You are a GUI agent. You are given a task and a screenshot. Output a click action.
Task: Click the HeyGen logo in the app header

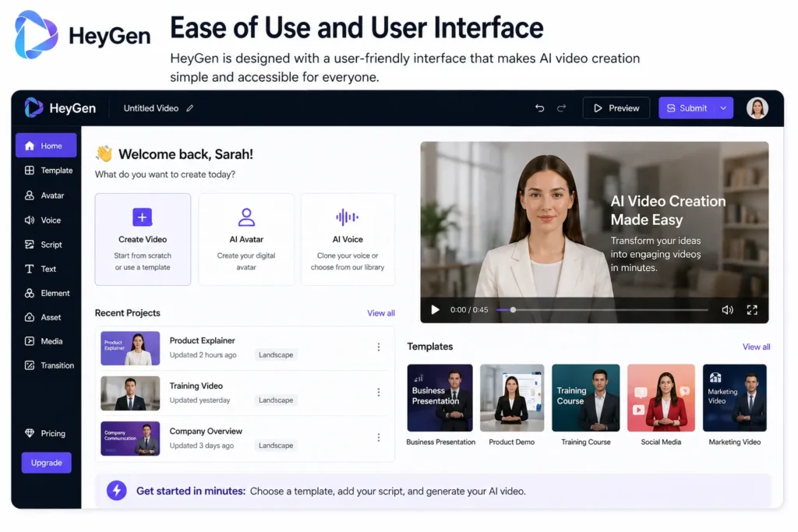coord(60,107)
